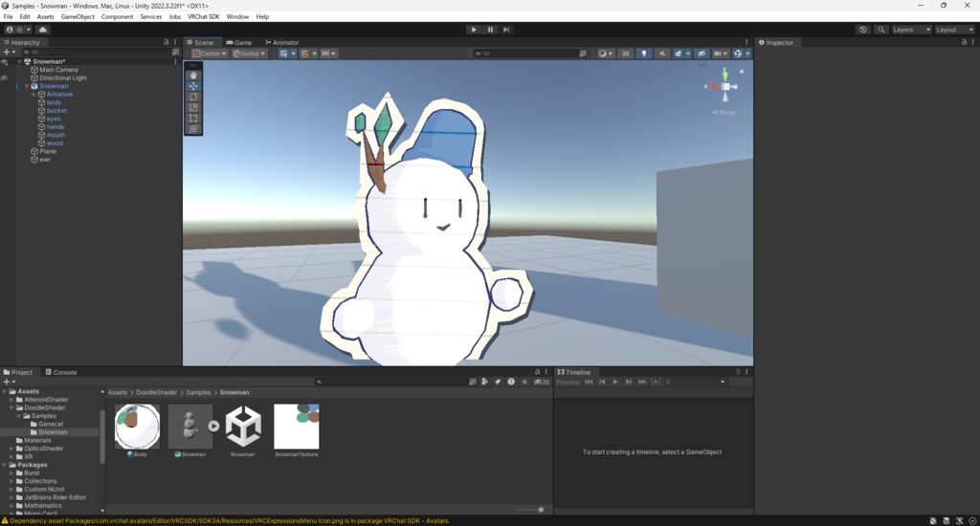The width and height of the screenshot is (980, 526).
Task: Click the Step frame button
Action: coord(506,30)
